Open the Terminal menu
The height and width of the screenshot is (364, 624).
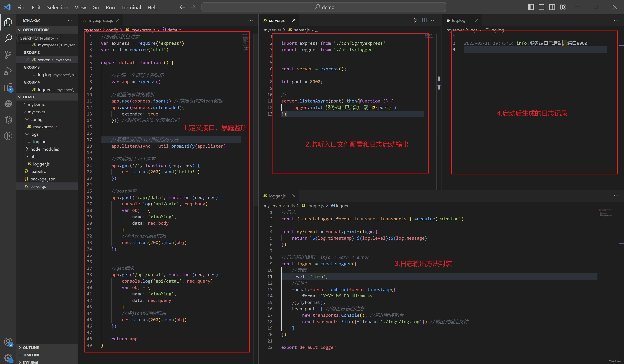click(131, 7)
